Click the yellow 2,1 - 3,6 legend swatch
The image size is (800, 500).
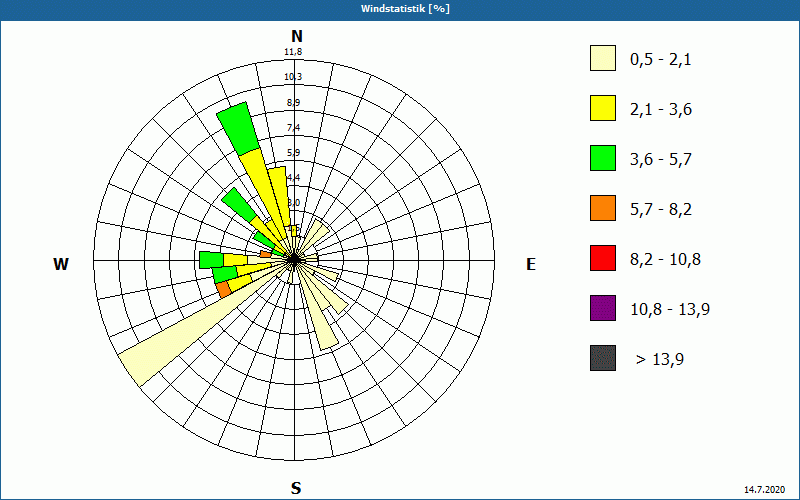tap(603, 108)
